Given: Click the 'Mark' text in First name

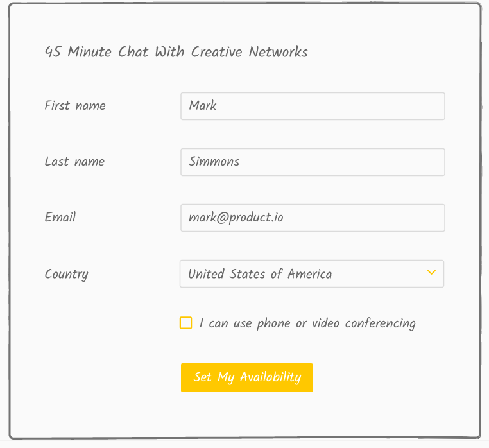Looking at the screenshot, I should click(203, 106).
